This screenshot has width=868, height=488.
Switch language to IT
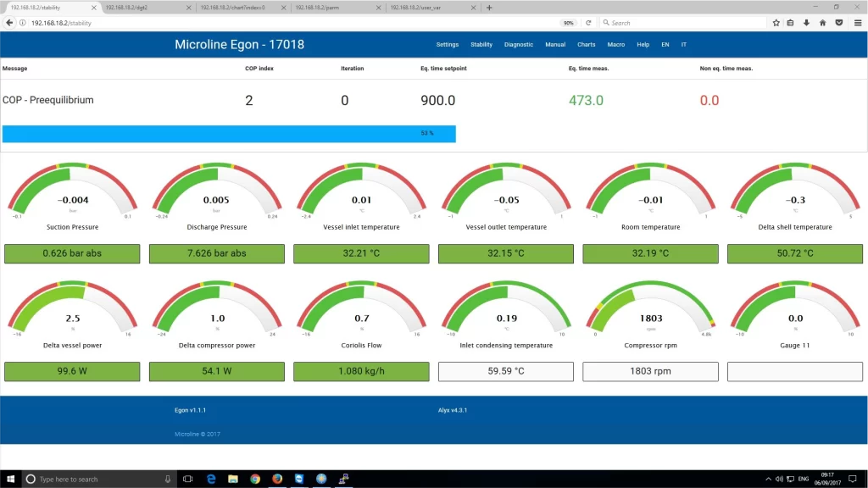pos(684,44)
